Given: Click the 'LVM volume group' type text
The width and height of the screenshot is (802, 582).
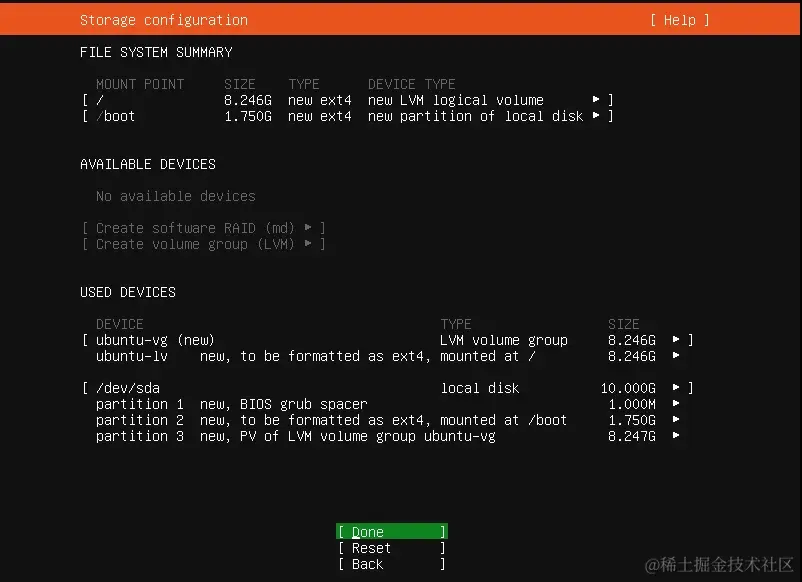Looking at the screenshot, I should [x=504, y=340].
